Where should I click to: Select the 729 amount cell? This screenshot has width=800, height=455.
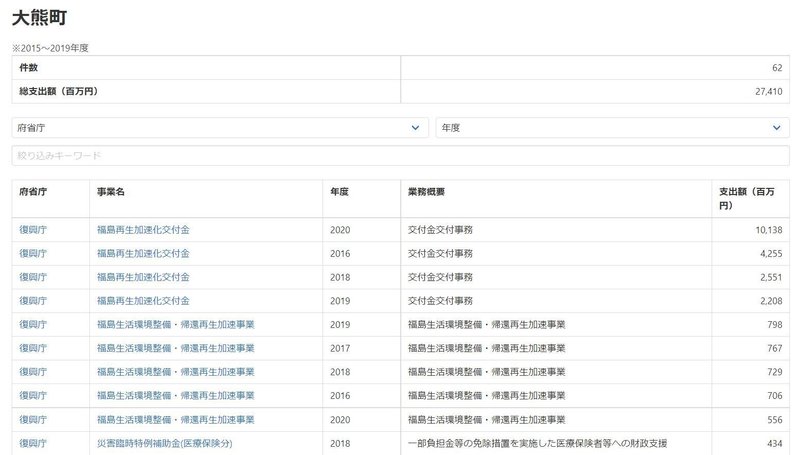point(751,372)
